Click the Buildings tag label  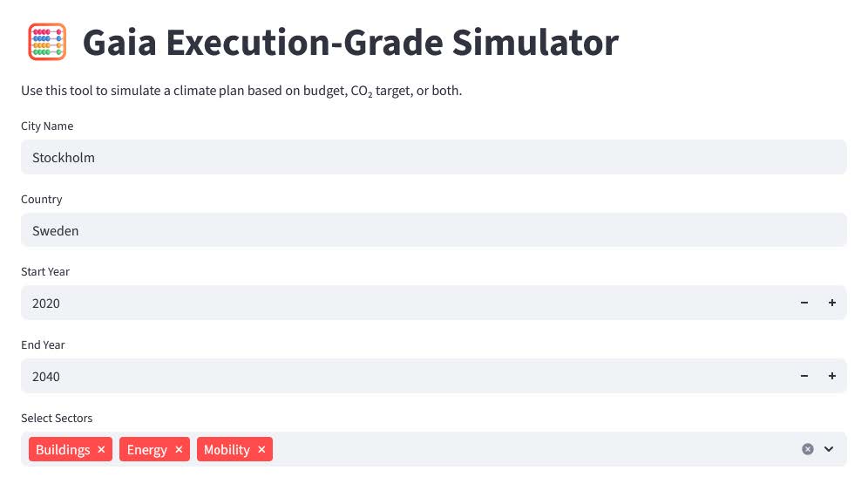click(x=63, y=450)
